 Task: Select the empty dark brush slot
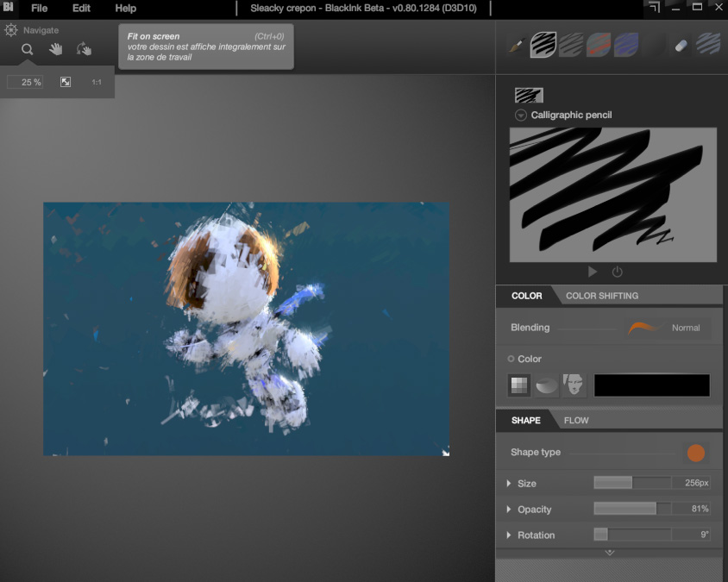tap(653, 45)
